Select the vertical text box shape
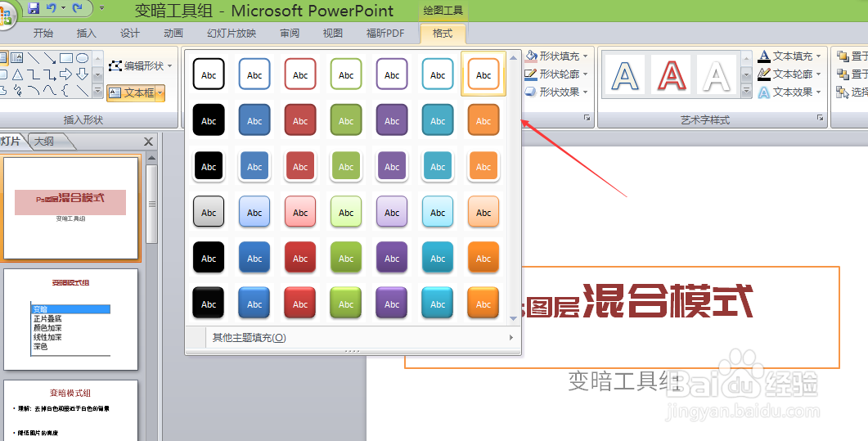This screenshot has width=868, height=441. coord(17,57)
